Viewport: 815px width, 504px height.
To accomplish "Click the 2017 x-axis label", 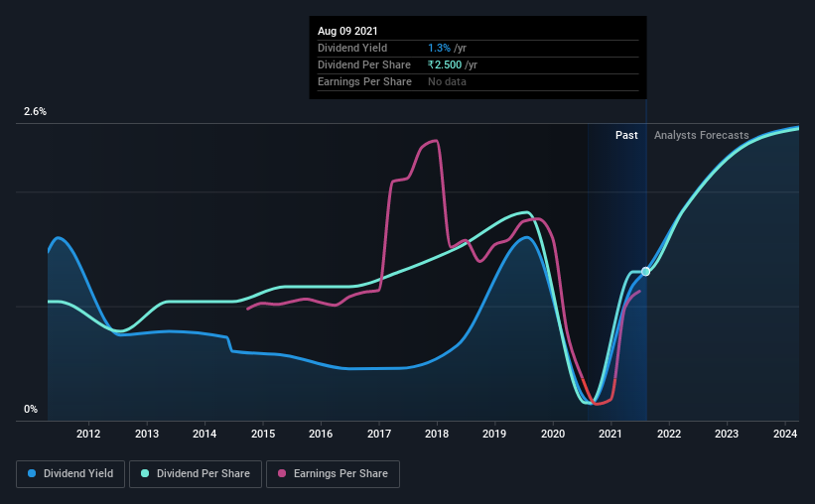I will tap(379, 434).
